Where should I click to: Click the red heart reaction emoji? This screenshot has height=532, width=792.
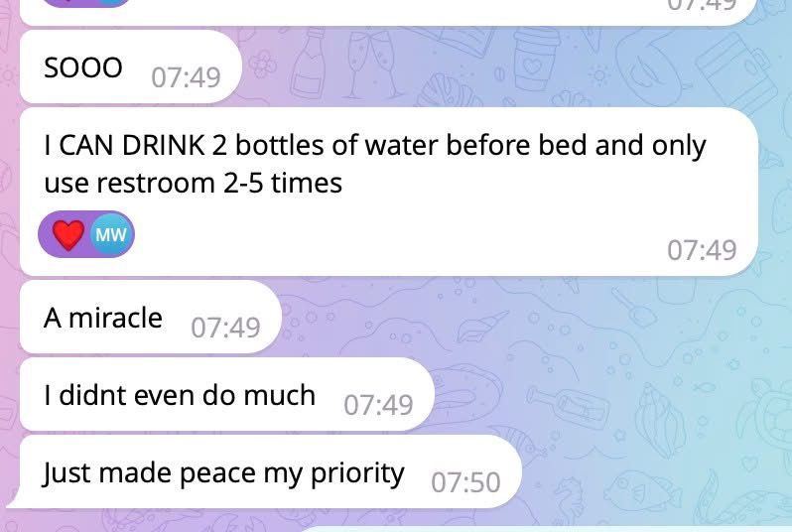click(68, 234)
